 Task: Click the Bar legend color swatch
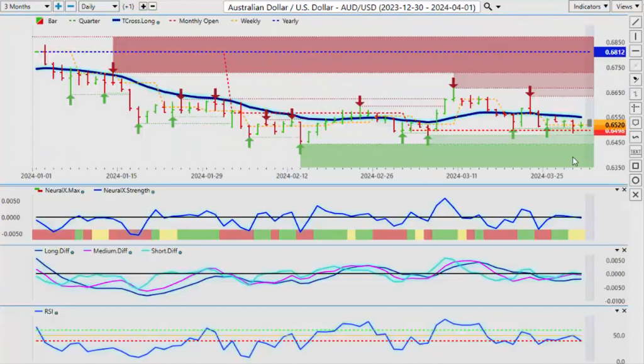40,21
